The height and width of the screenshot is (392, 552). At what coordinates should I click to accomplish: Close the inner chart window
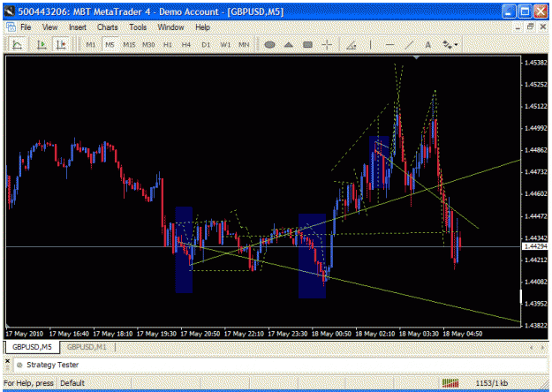point(543,26)
